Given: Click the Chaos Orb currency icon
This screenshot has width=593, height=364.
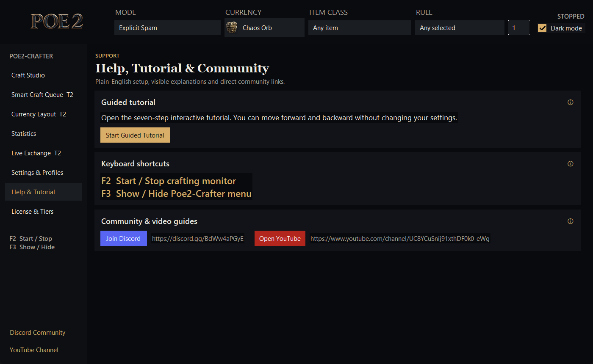Looking at the screenshot, I should (x=232, y=28).
